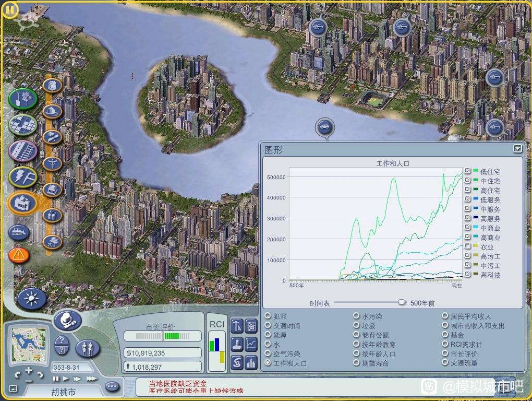Image resolution: width=532 pixels, height=401 pixels.
Task: Select the 居民平均收入 graph radio button
Action: pos(445,316)
